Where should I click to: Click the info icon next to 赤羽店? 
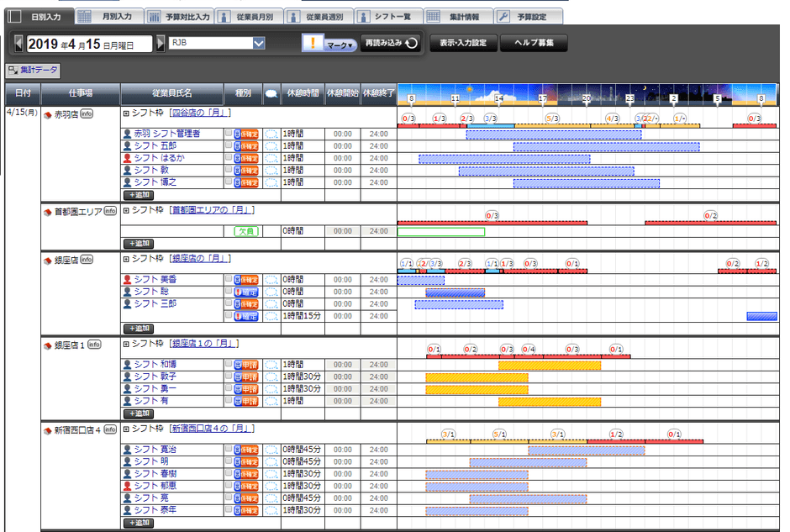pyautogui.click(x=87, y=114)
